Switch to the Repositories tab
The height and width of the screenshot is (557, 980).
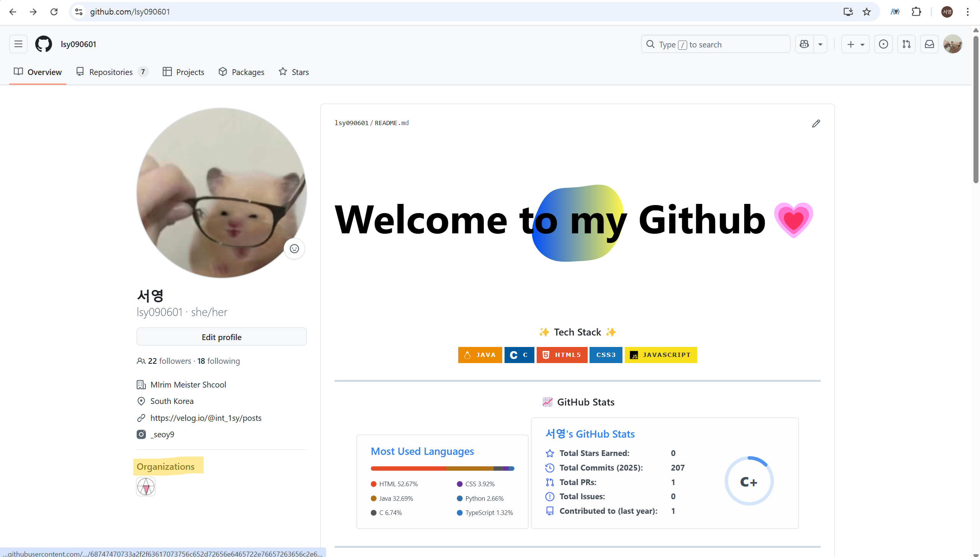(111, 72)
